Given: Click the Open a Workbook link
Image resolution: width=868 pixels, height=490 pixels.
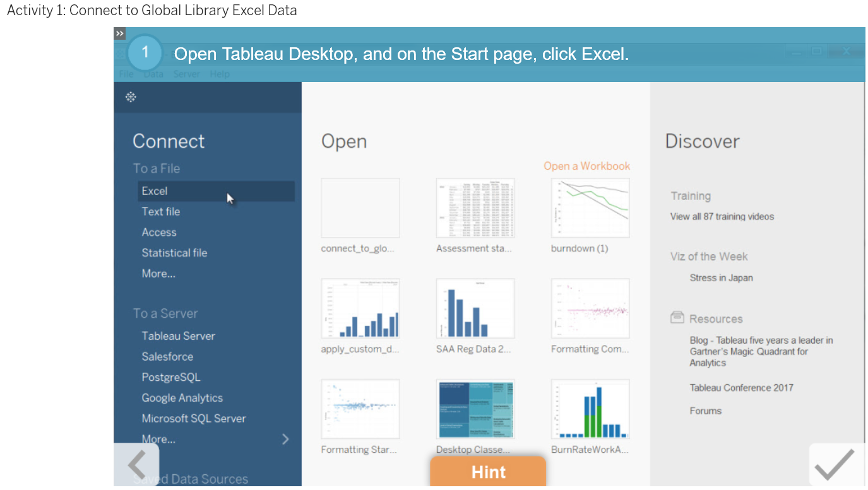Looking at the screenshot, I should (586, 166).
